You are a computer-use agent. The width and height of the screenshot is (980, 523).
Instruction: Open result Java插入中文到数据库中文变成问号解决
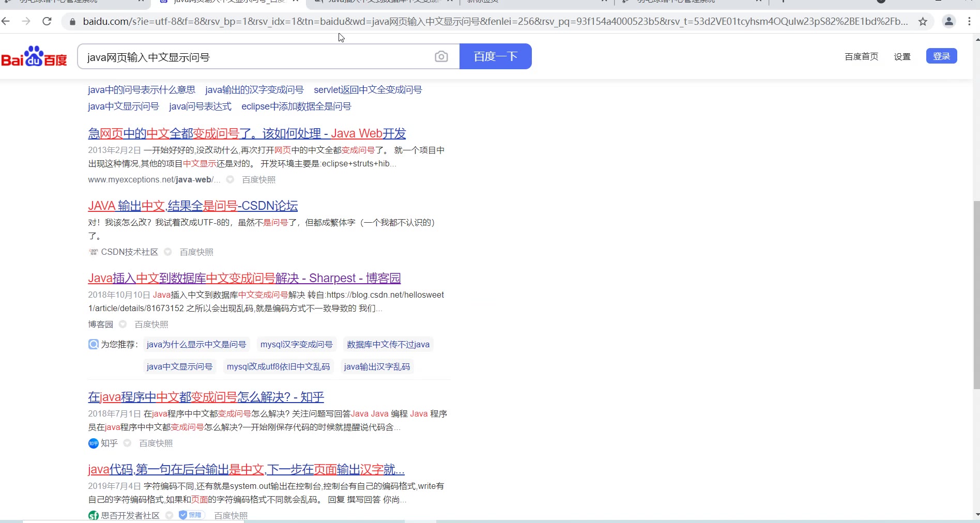click(244, 278)
